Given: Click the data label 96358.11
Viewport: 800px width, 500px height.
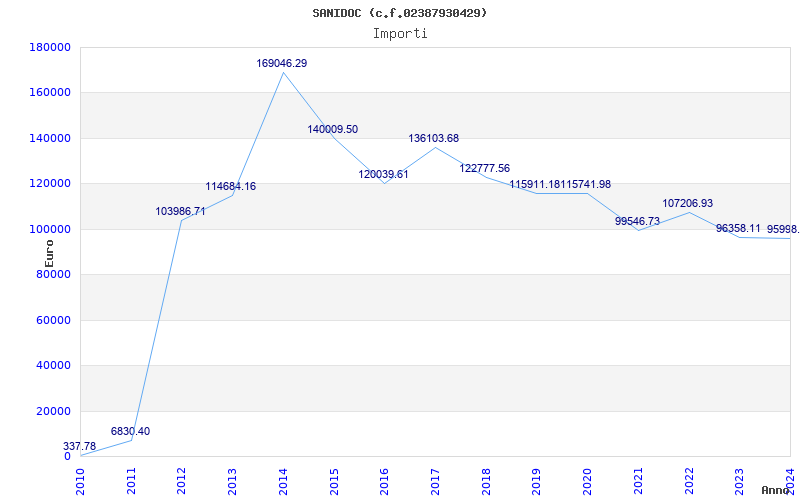Looking at the screenshot, I should pyautogui.click(x=738, y=229).
